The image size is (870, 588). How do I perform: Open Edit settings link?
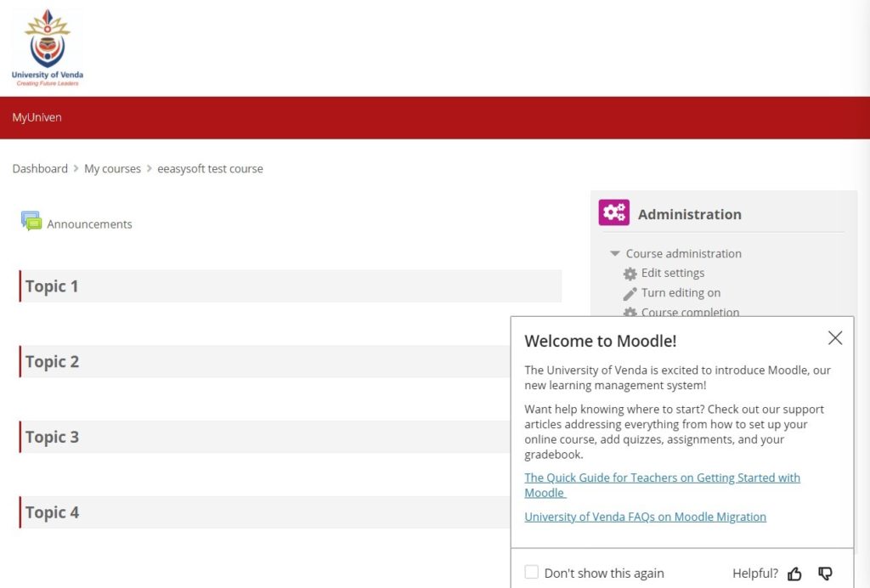tap(673, 273)
